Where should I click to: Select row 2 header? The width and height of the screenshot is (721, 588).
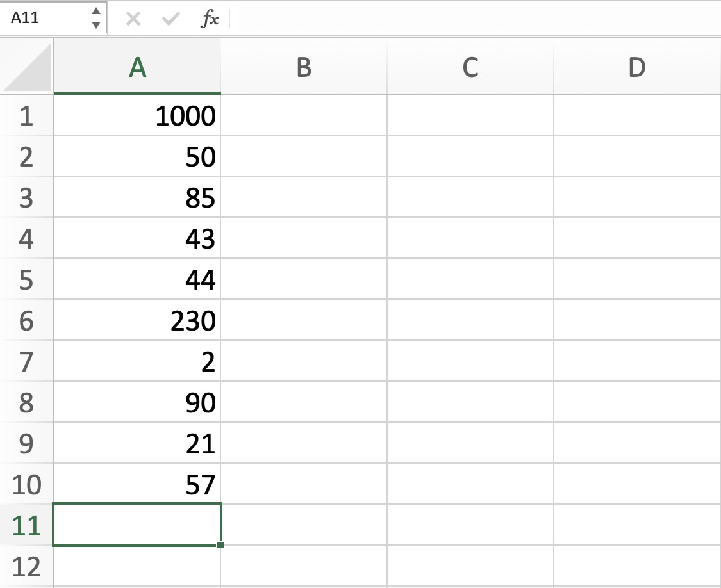pos(27,156)
